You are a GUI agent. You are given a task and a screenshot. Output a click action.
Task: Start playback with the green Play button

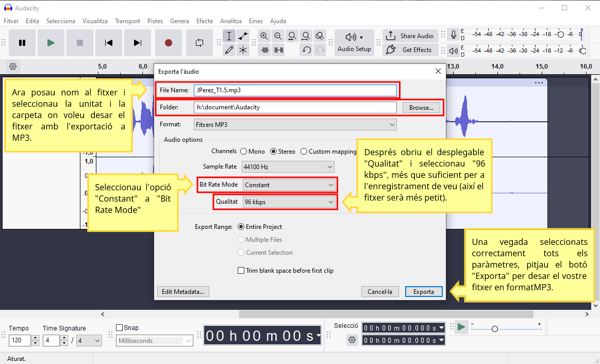(51, 43)
